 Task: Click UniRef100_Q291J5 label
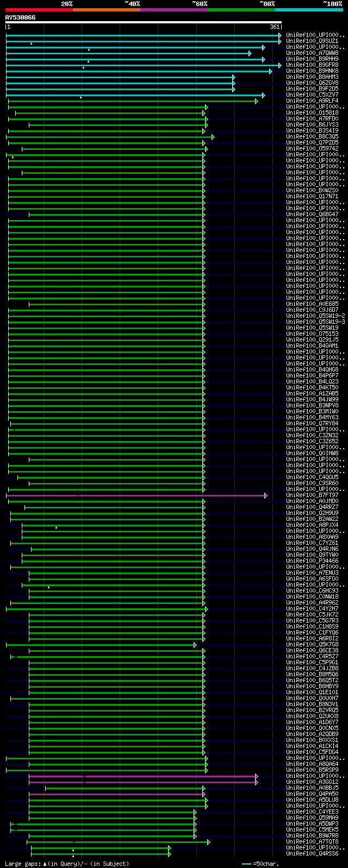click(x=312, y=339)
